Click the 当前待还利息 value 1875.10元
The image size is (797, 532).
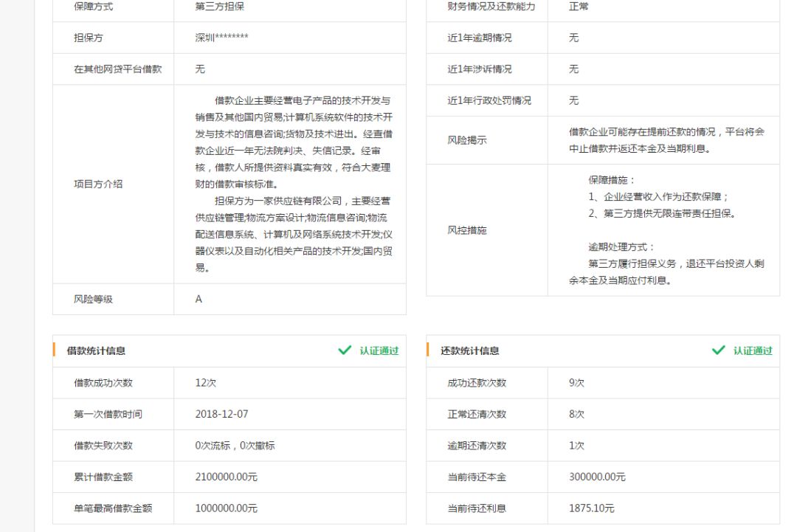pos(591,508)
